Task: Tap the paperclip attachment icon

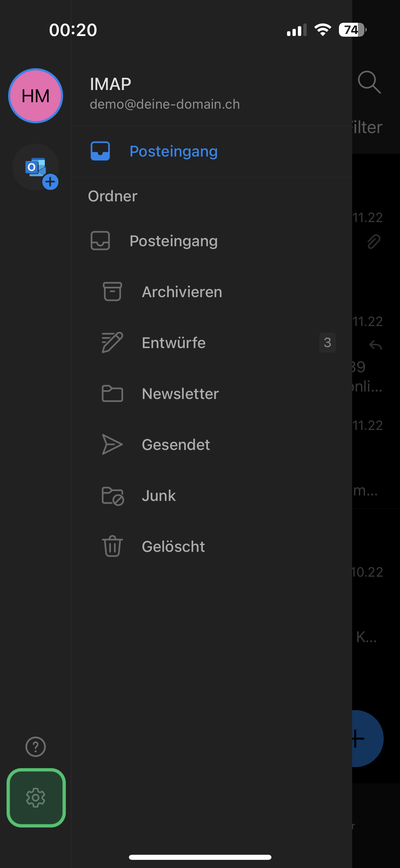Action: coord(374,241)
